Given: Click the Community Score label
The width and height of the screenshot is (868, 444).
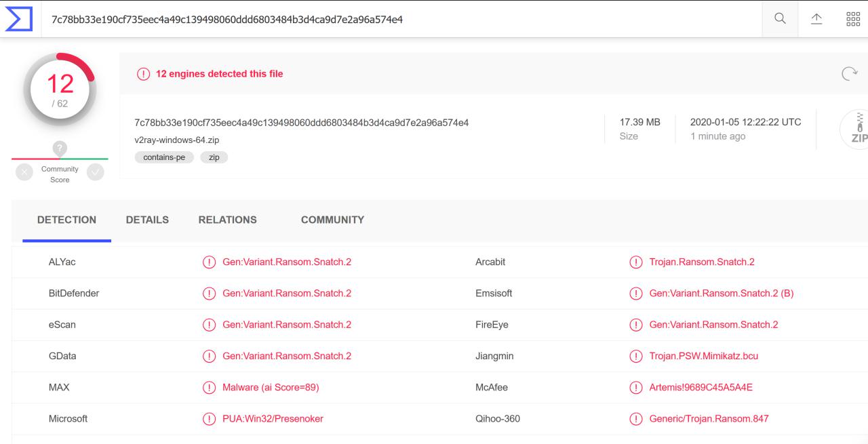Looking at the screenshot, I should (x=60, y=174).
